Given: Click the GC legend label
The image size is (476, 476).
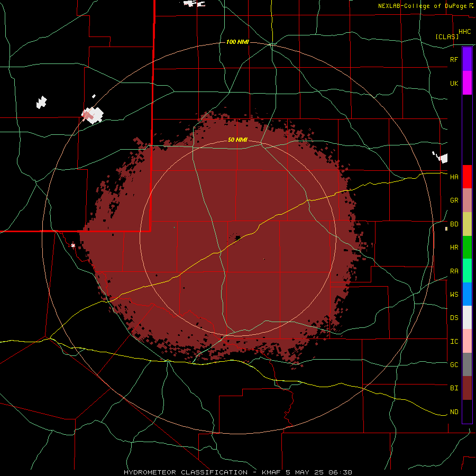Looking at the screenshot, I should [x=454, y=365].
